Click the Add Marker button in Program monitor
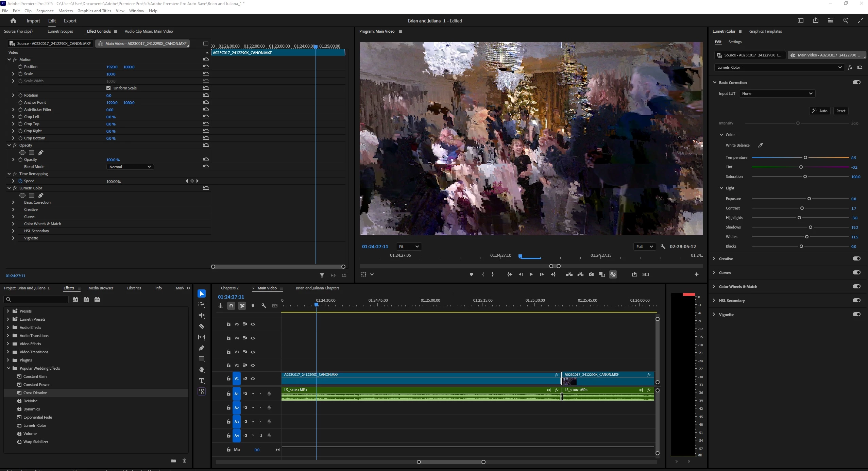Image resolution: width=868 pixels, height=471 pixels. click(x=471, y=274)
